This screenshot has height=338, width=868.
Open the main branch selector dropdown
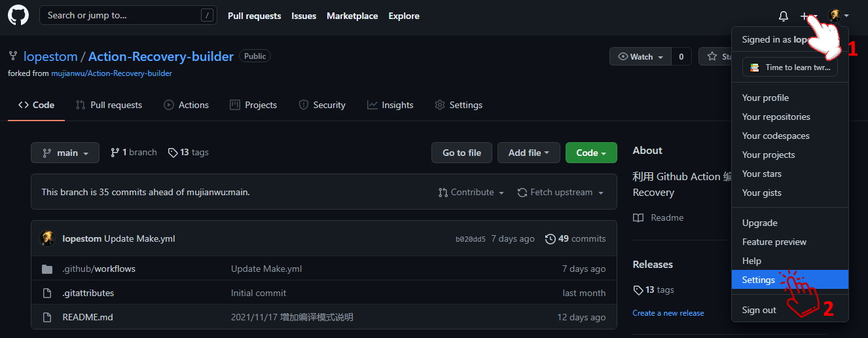(x=65, y=153)
